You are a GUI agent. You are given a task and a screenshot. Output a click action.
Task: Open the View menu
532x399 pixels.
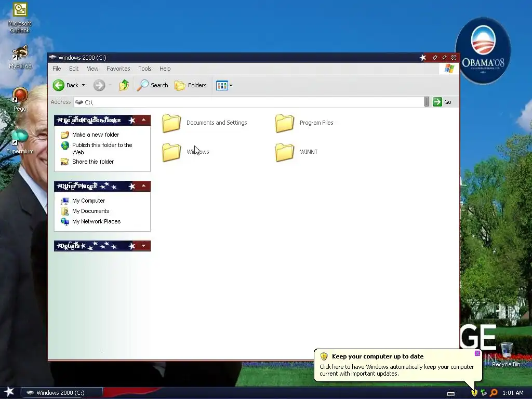click(x=92, y=69)
